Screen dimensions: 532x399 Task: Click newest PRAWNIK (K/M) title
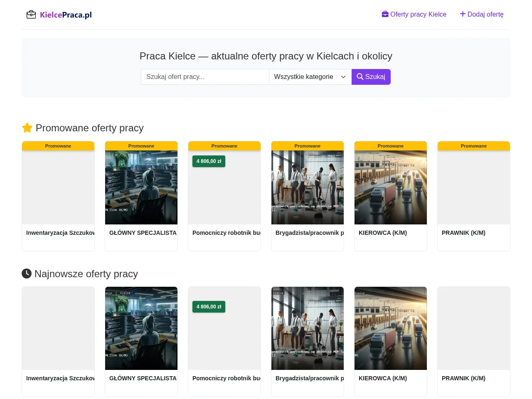(463, 378)
